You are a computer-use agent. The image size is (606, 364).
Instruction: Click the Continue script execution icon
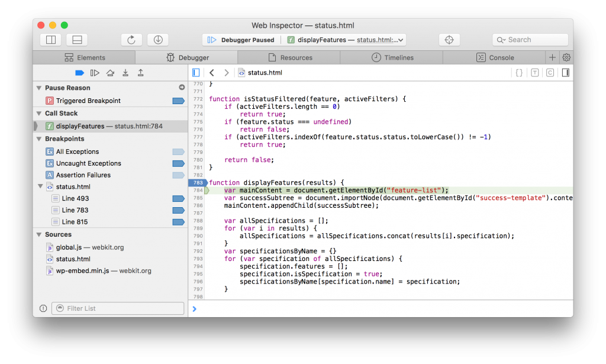95,73
